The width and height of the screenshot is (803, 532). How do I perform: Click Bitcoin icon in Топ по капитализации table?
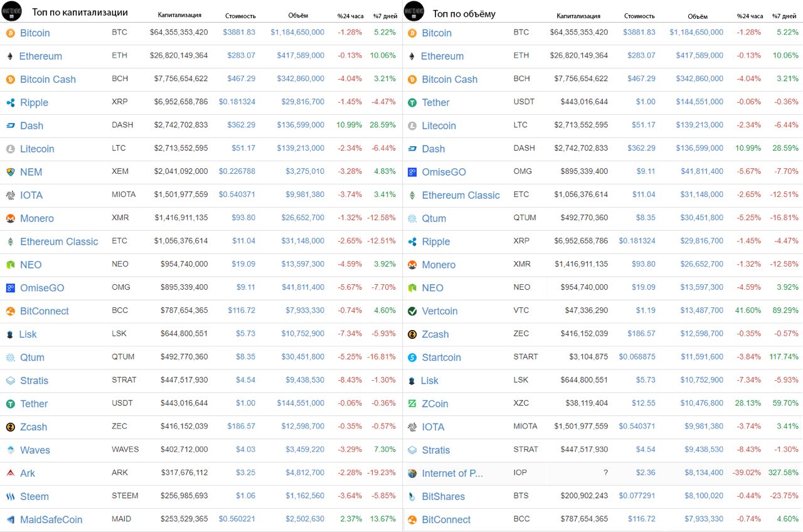pyautogui.click(x=10, y=33)
